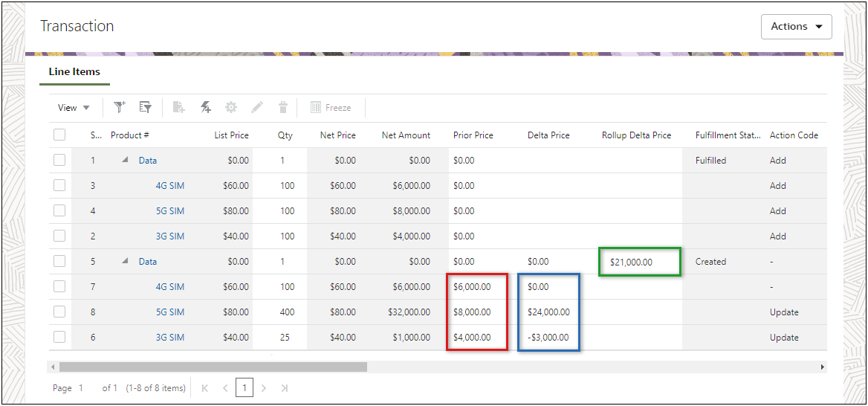
Task: Click horizontal scrollbar left arrow
Action: pos(54,367)
